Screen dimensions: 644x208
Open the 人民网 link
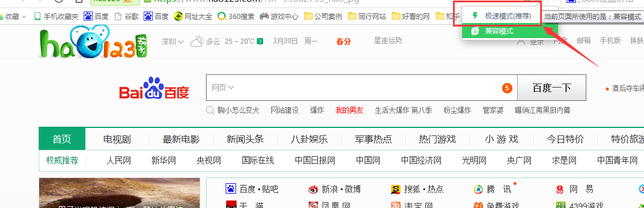119,160
